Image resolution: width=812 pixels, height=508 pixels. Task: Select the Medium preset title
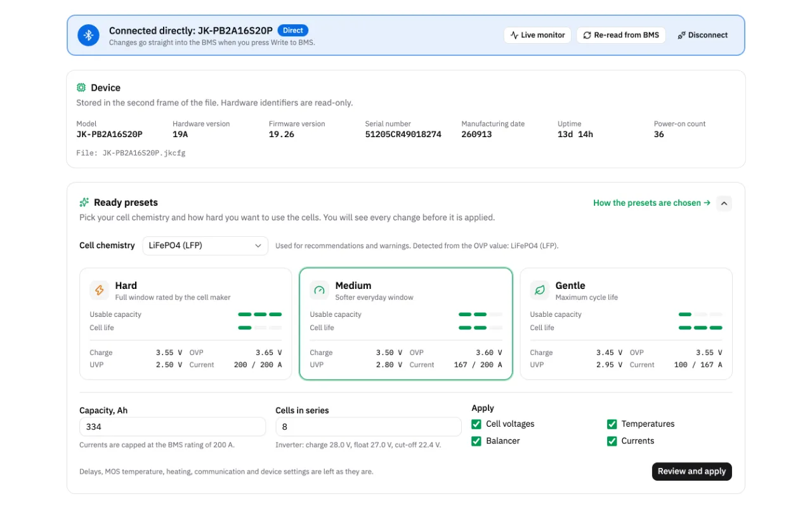pyautogui.click(x=353, y=286)
